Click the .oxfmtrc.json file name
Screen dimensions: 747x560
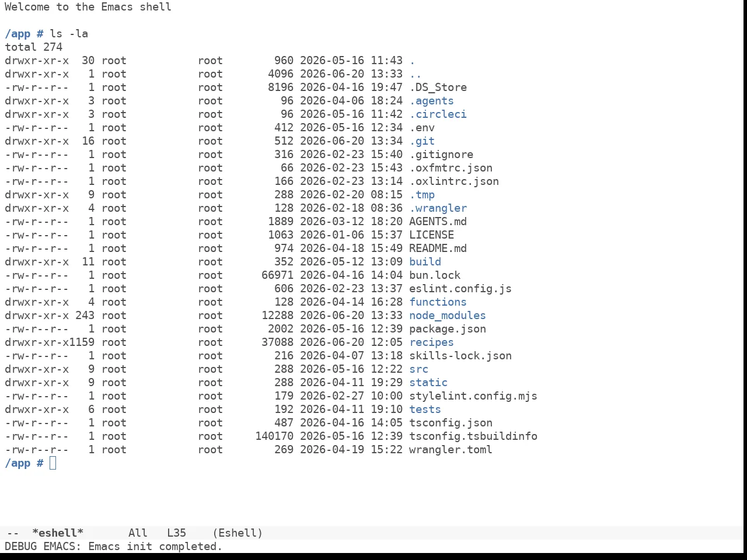click(x=451, y=168)
